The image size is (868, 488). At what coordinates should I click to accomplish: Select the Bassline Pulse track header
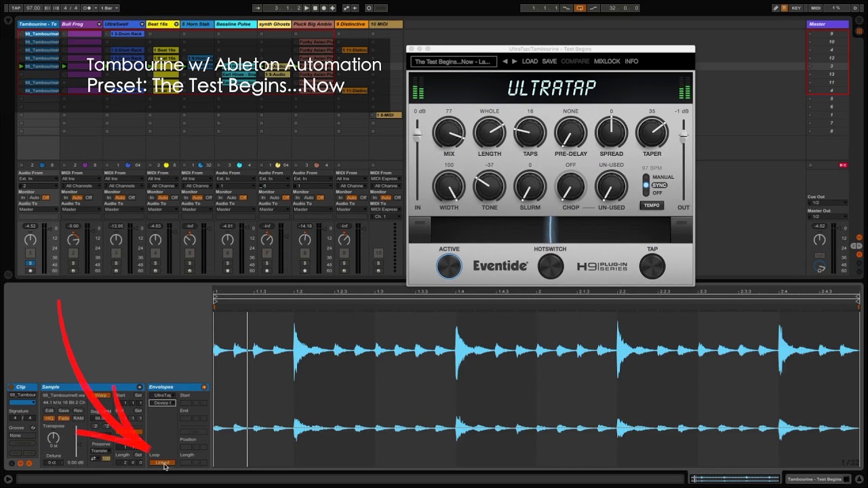(234, 24)
